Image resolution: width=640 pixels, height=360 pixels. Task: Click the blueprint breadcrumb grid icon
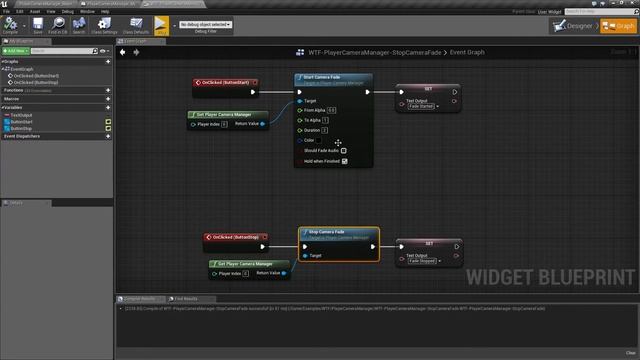pos(300,52)
